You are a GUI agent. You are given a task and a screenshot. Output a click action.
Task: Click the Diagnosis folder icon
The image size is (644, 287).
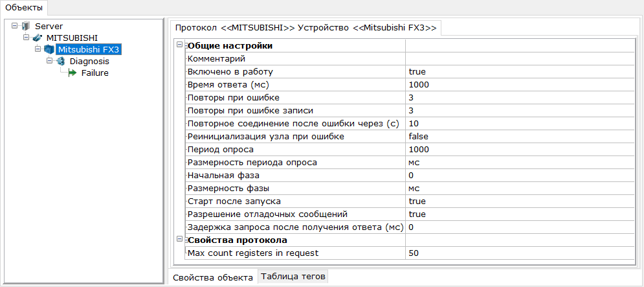pos(60,62)
